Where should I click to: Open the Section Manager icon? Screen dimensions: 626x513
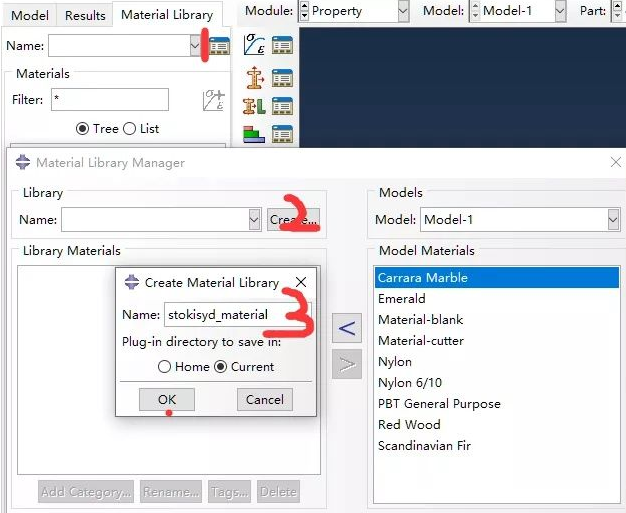coord(282,76)
